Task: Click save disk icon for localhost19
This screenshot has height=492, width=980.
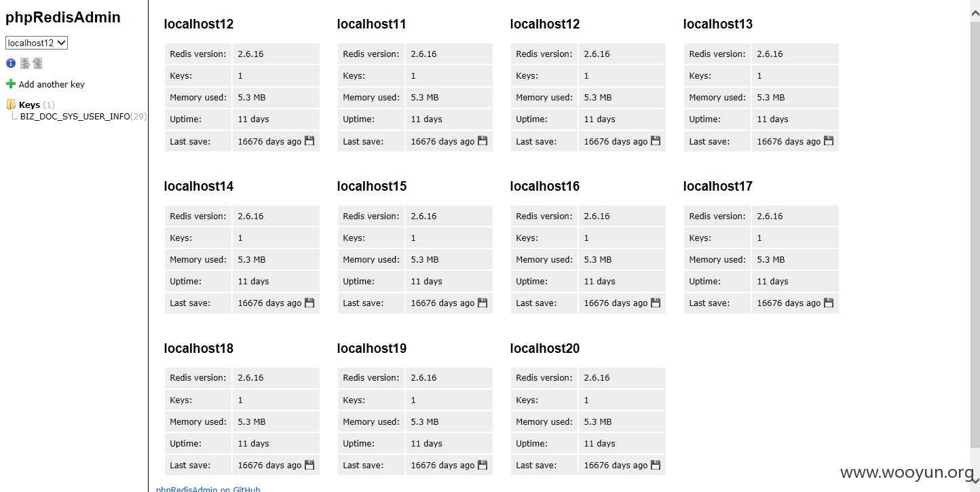Action: click(483, 465)
